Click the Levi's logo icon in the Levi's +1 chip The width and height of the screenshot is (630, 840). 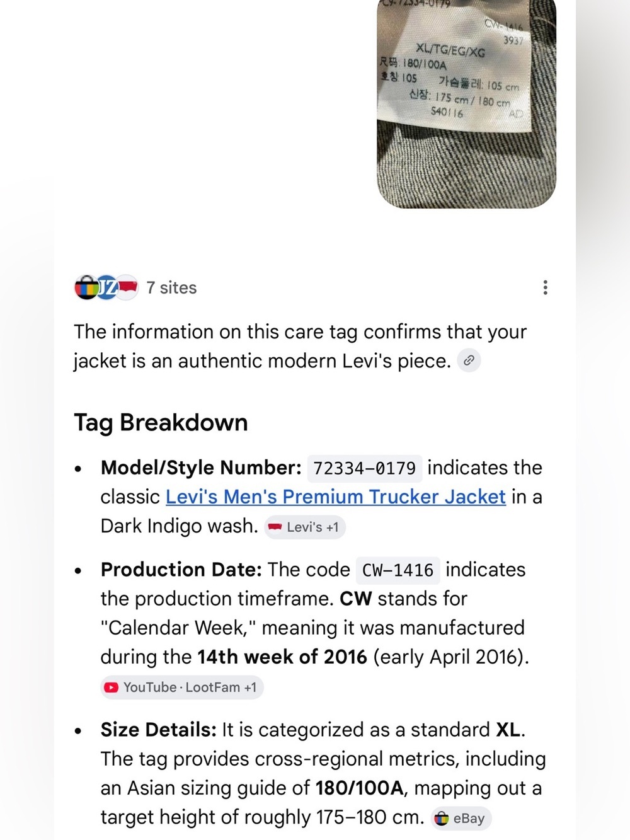pyautogui.click(x=275, y=527)
